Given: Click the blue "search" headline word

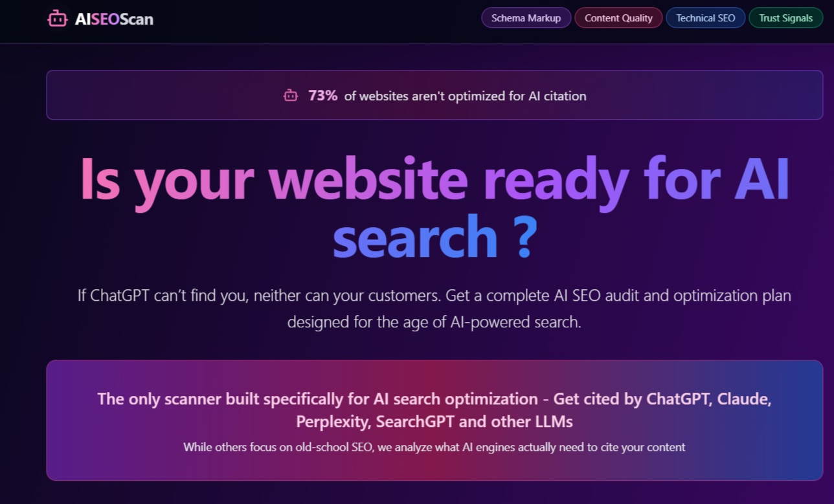Looking at the screenshot, I should point(415,236).
